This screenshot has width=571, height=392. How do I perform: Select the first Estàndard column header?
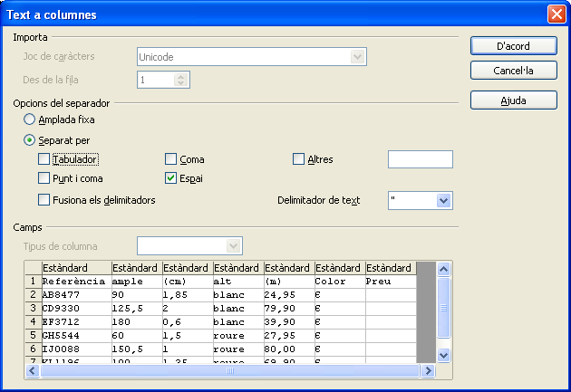click(75, 269)
